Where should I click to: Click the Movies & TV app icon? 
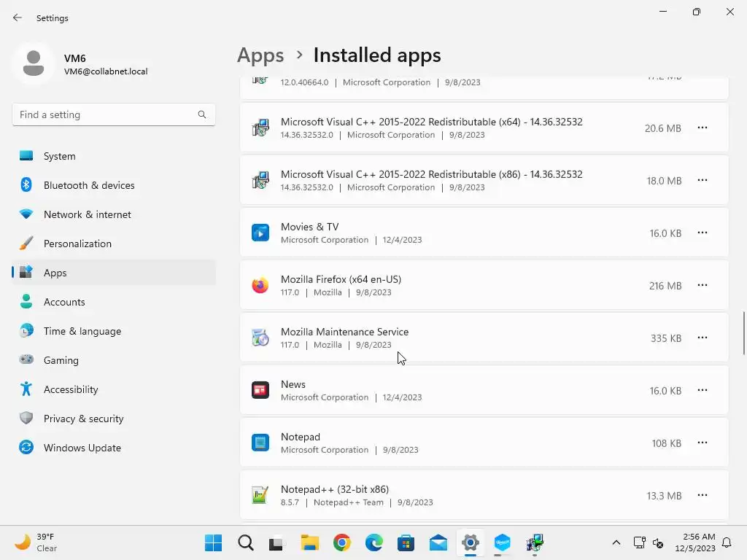pos(260,233)
